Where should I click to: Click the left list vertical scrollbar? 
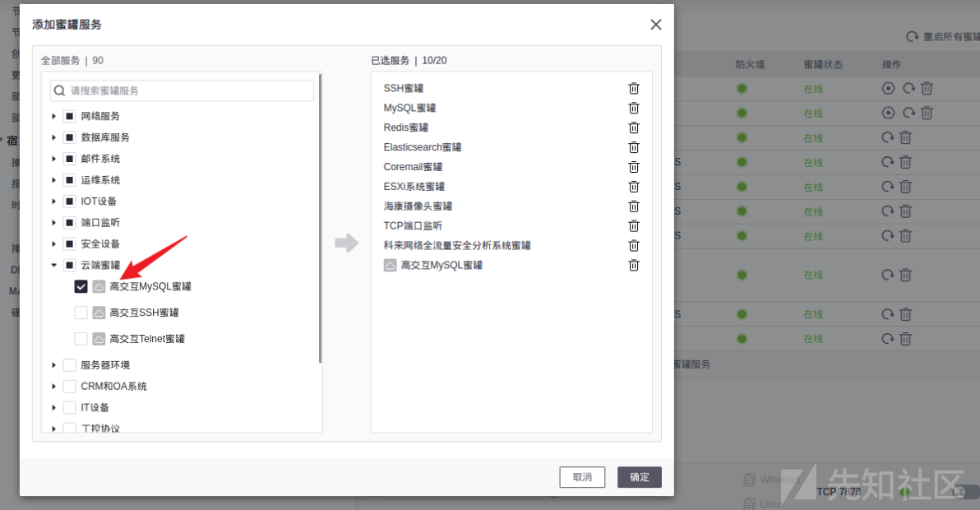point(320,218)
